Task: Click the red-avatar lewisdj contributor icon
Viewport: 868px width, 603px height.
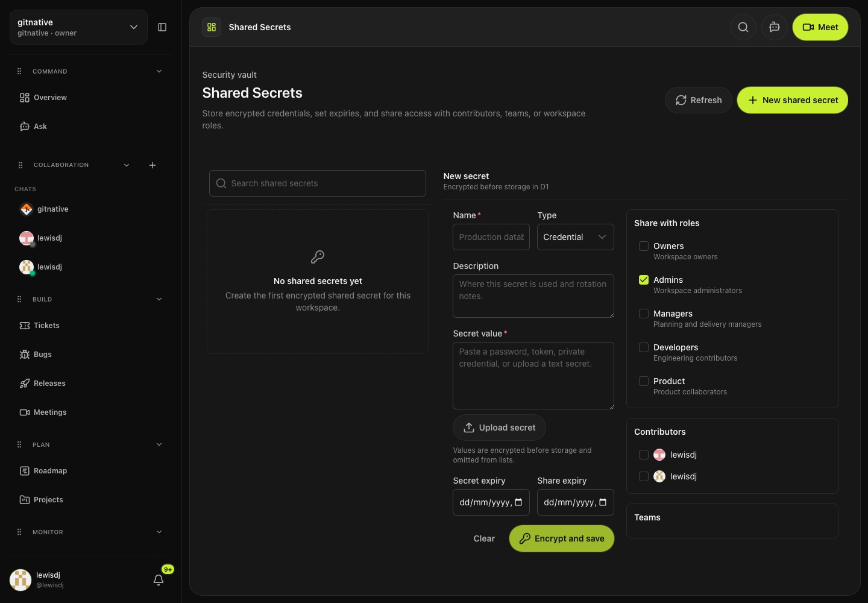Action: pos(659,455)
